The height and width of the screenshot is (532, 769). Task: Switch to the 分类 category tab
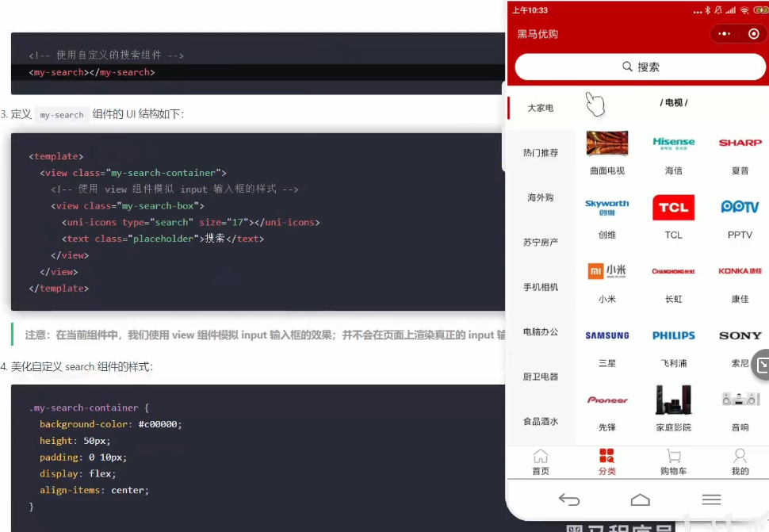pyautogui.click(x=606, y=462)
